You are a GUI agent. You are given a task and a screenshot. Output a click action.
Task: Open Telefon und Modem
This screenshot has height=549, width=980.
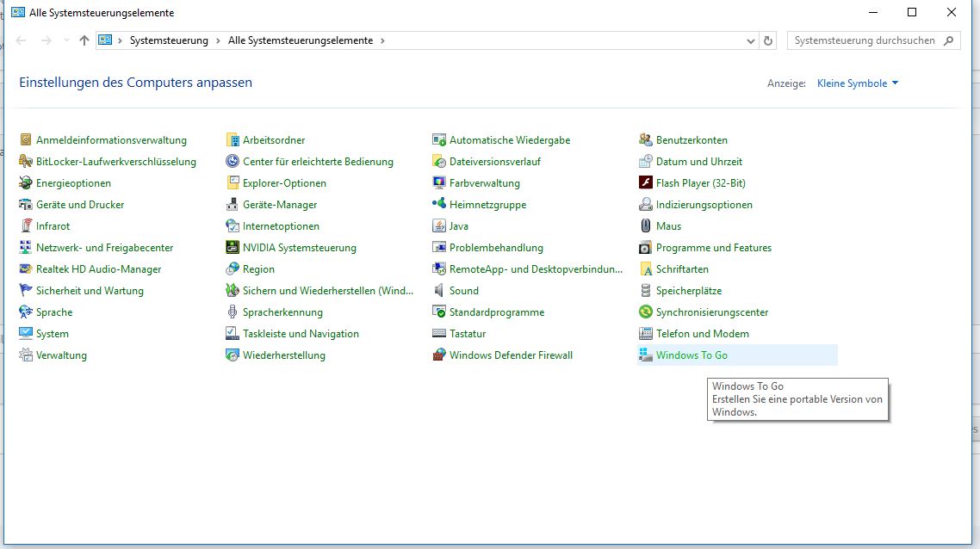(x=703, y=334)
